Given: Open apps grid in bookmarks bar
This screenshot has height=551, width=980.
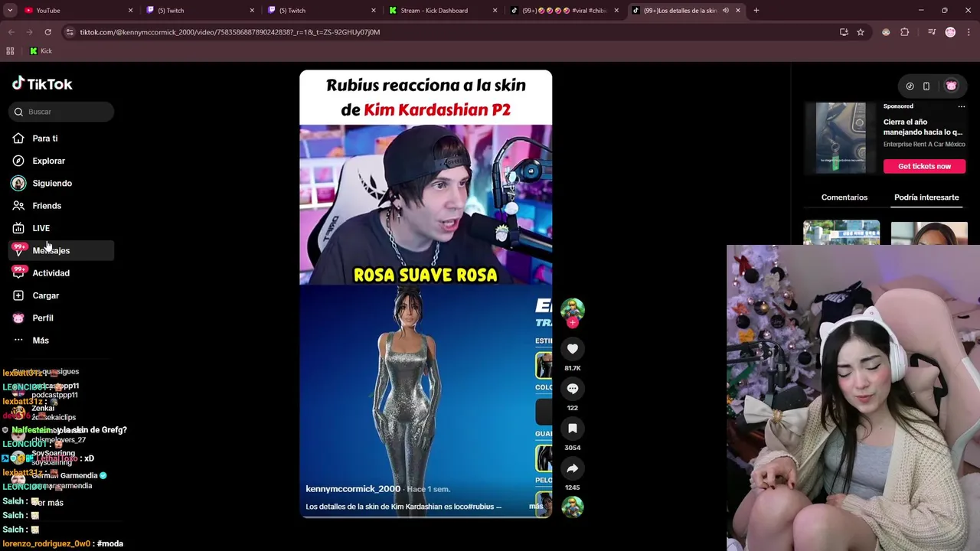Looking at the screenshot, I should (10, 51).
